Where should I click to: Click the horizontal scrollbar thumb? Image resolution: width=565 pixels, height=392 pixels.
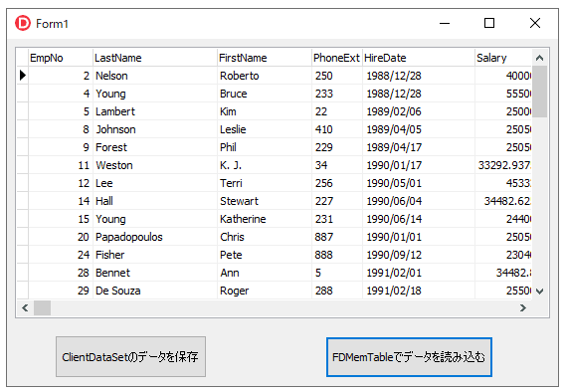[42, 308]
